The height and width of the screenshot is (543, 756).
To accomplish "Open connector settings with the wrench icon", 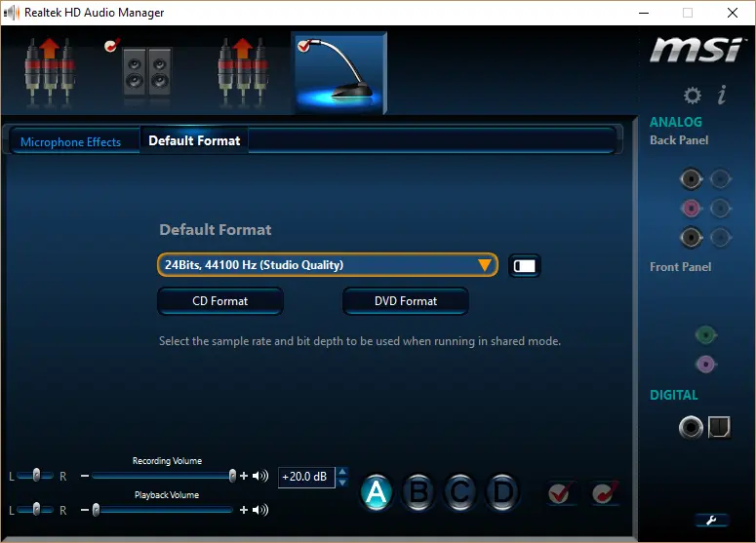I will (x=711, y=521).
